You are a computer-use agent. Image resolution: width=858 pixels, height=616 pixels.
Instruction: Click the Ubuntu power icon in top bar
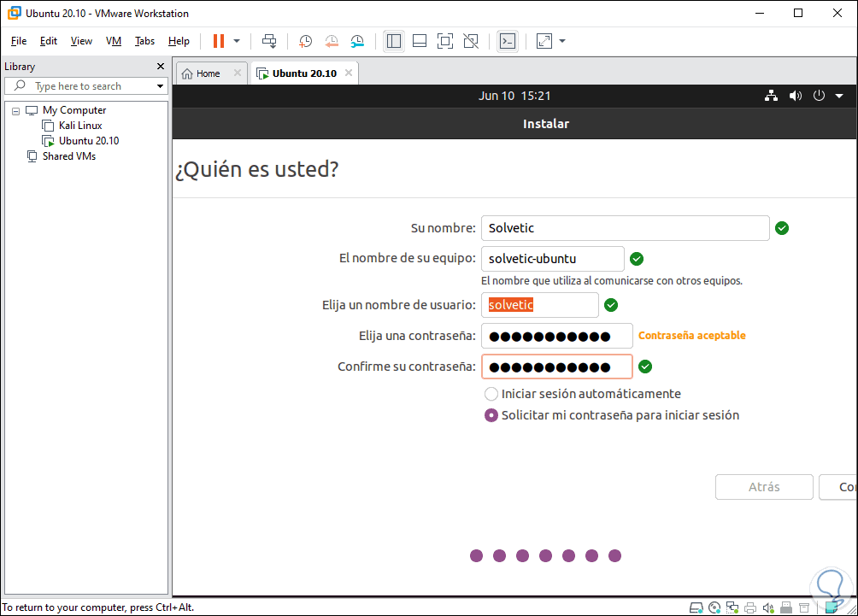click(819, 96)
